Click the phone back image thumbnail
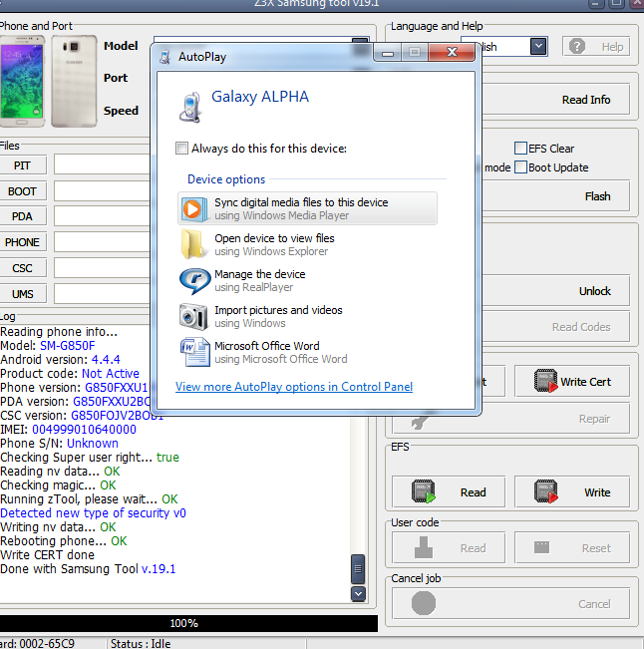 coord(74,81)
